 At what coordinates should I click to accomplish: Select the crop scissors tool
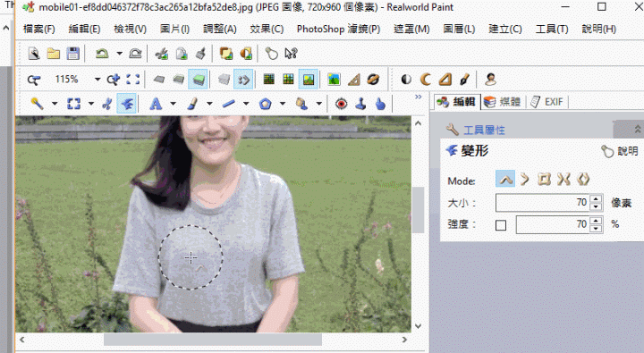coord(107,104)
